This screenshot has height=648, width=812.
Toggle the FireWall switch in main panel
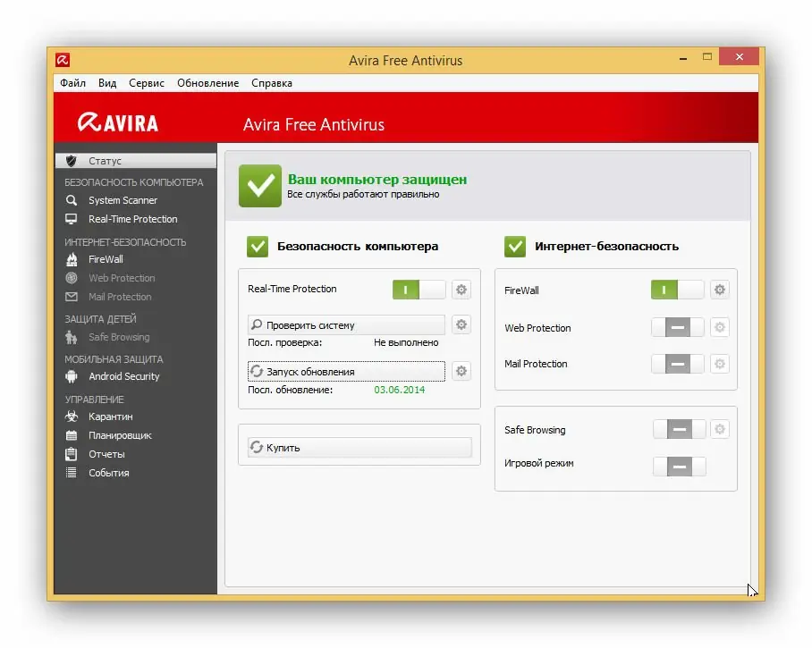click(x=677, y=290)
